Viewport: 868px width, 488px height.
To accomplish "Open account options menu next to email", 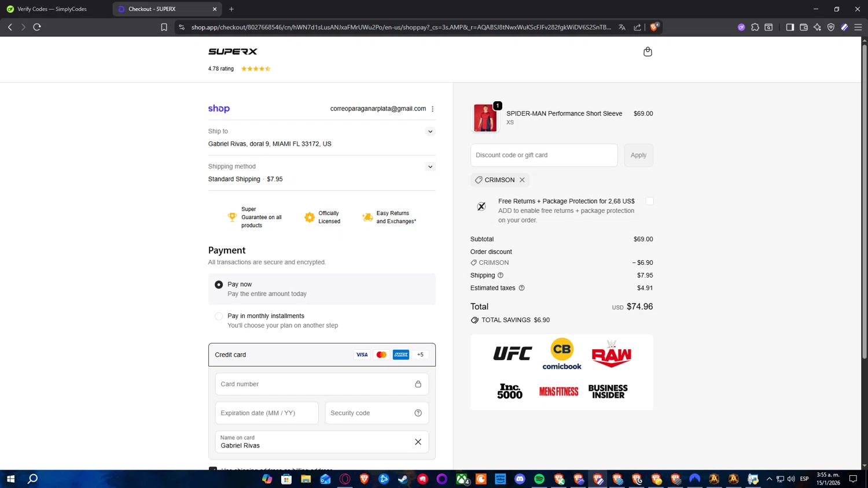I will (432, 109).
